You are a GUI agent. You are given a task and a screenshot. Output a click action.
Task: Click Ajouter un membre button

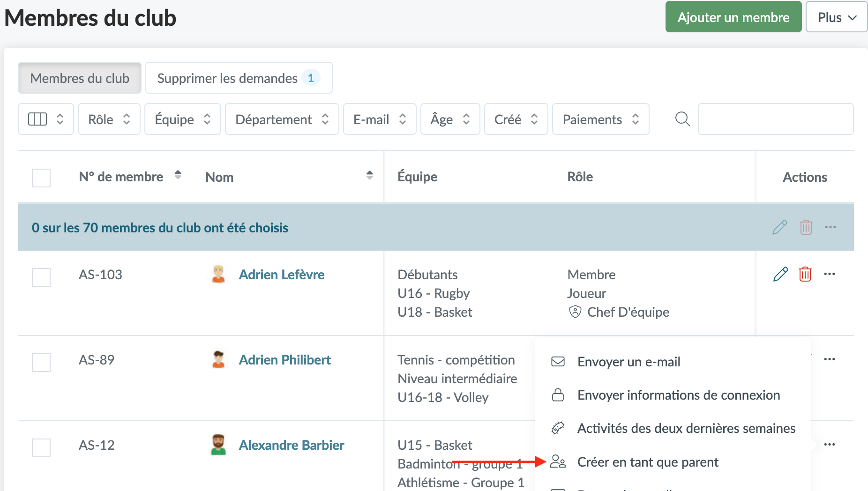[x=733, y=17]
